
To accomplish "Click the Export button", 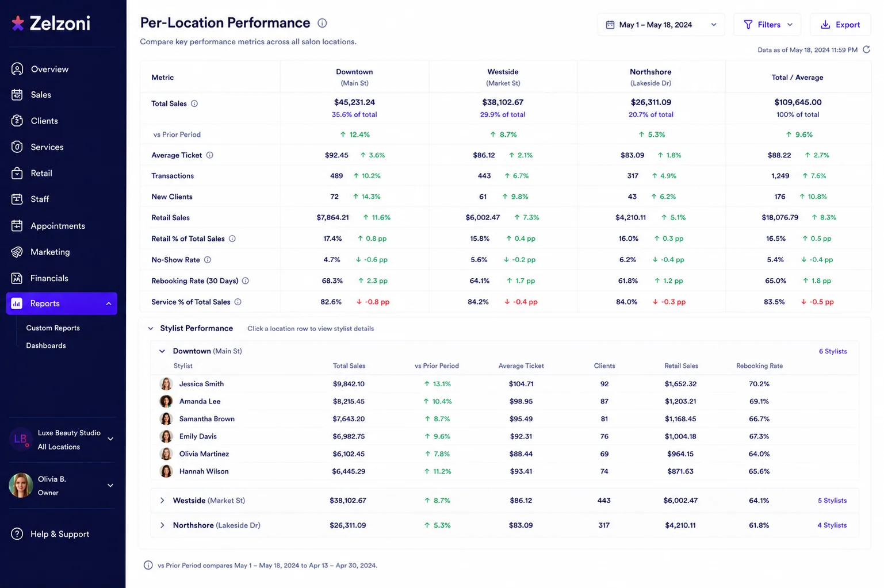I will pos(840,25).
